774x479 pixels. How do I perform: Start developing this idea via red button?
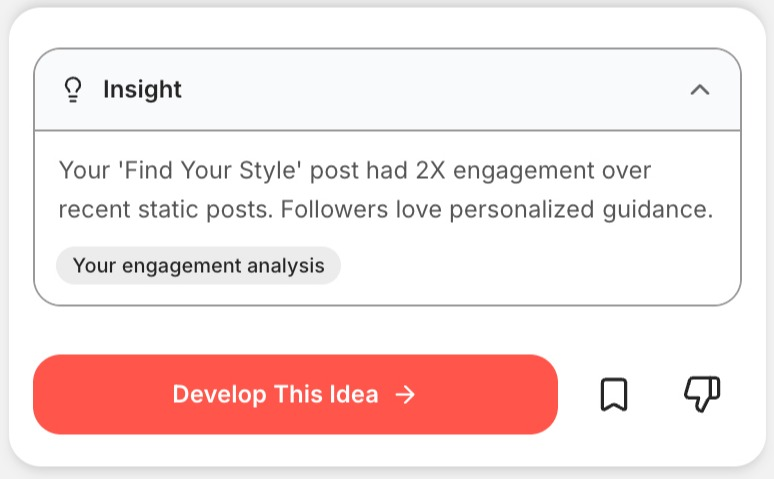[x=295, y=394]
